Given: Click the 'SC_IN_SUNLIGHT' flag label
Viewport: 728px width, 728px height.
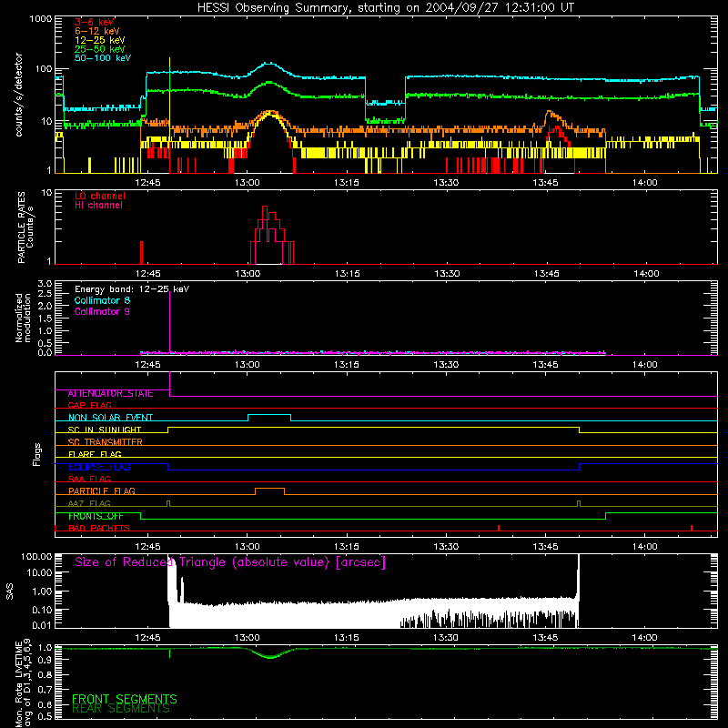Looking at the screenshot, I should [105, 430].
